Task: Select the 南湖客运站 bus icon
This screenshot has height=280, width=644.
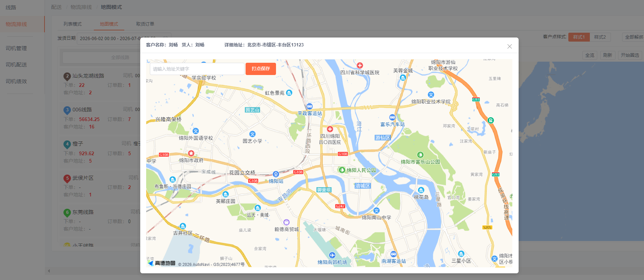Action: [393, 254]
